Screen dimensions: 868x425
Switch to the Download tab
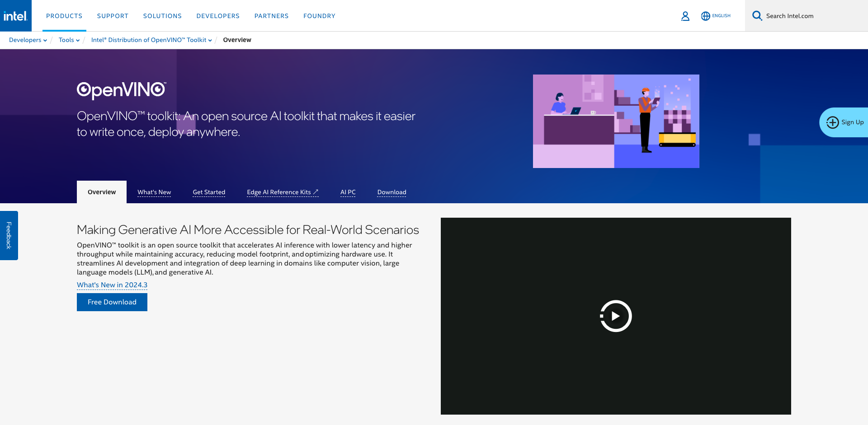pos(392,192)
